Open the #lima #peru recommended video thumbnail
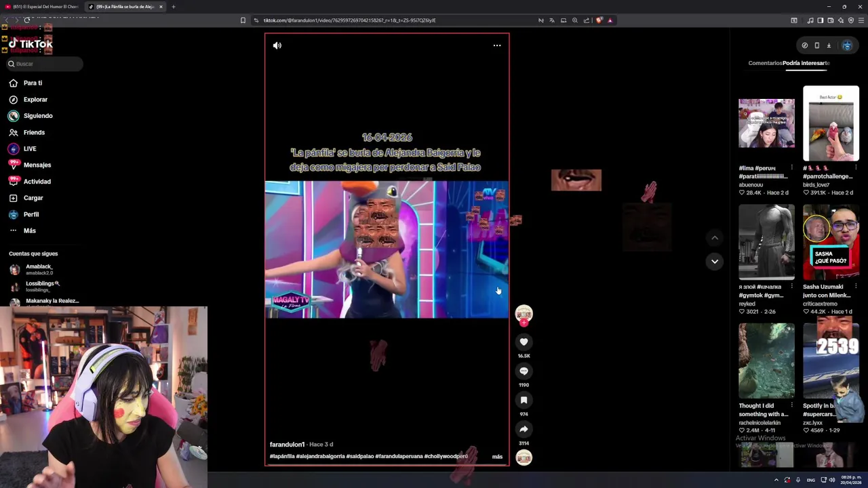The height and width of the screenshot is (488, 868). click(x=766, y=123)
